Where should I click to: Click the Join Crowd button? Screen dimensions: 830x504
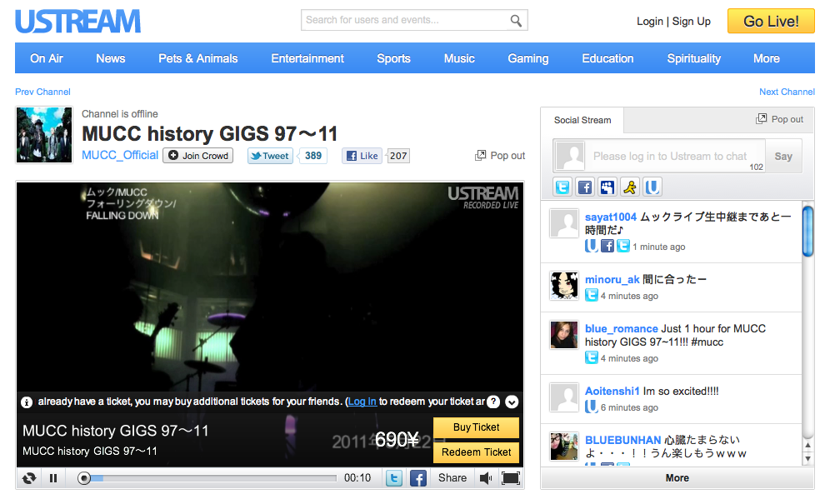(x=198, y=156)
